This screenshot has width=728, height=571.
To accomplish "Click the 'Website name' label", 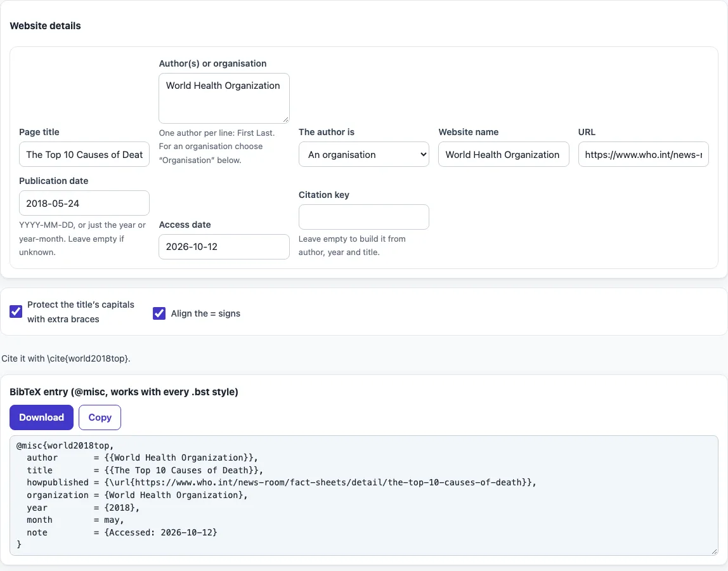I will click(x=469, y=133).
